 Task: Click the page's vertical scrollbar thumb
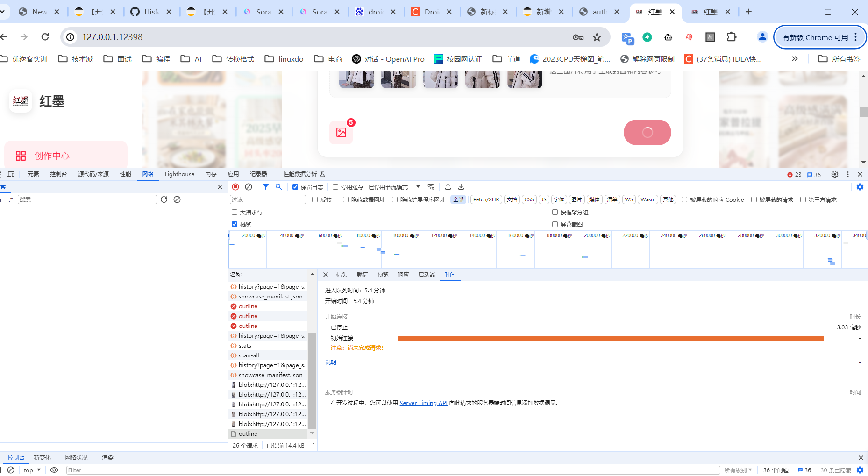[863, 112]
